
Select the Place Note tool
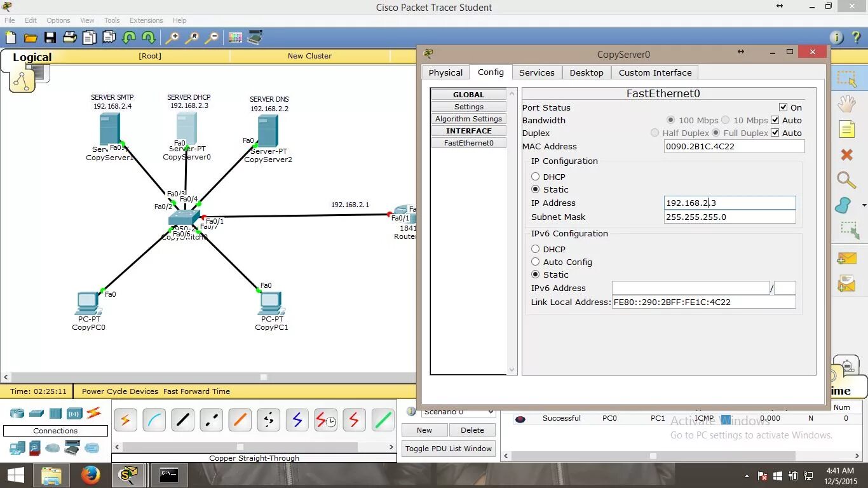click(846, 130)
